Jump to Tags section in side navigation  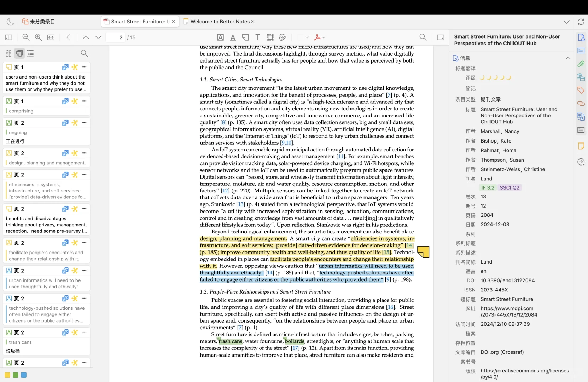click(581, 90)
